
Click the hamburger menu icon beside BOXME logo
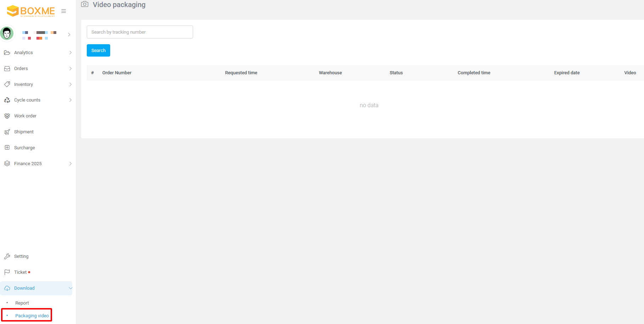[64, 11]
